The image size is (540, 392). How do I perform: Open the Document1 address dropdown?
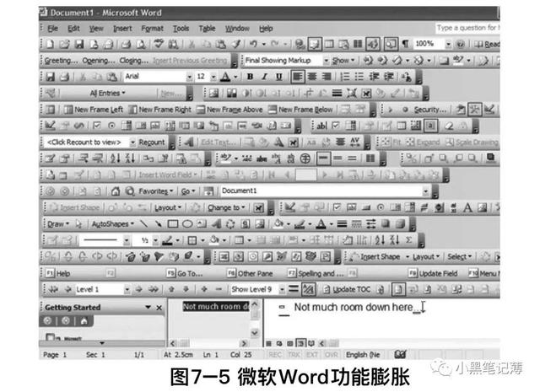pyautogui.click(x=425, y=191)
